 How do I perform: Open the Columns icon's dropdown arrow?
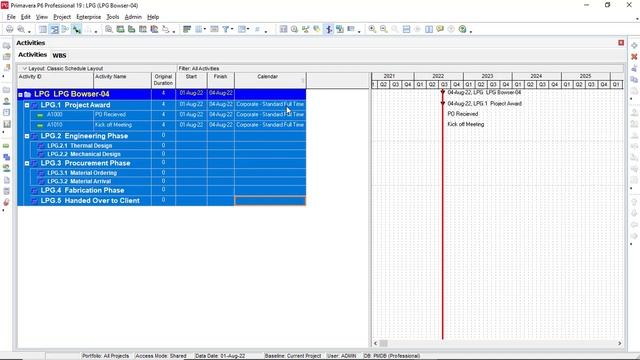coord(204,29)
